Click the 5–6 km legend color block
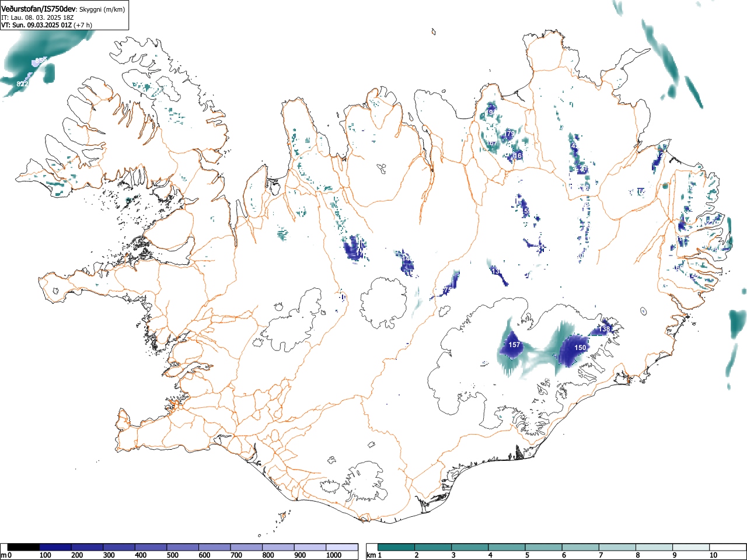Viewport: 747px width, 560px height. pyautogui.click(x=544, y=547)
